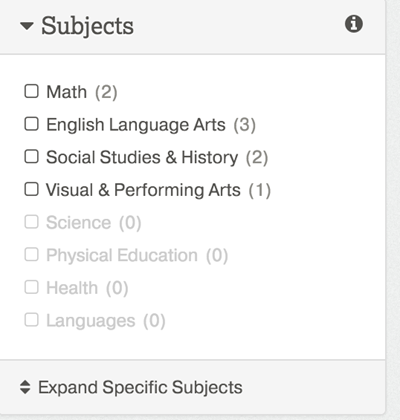The height and width of the screenshot is (420, 400).
Task: Open Expand Specific Subjects link
Action: pos(140,387)
